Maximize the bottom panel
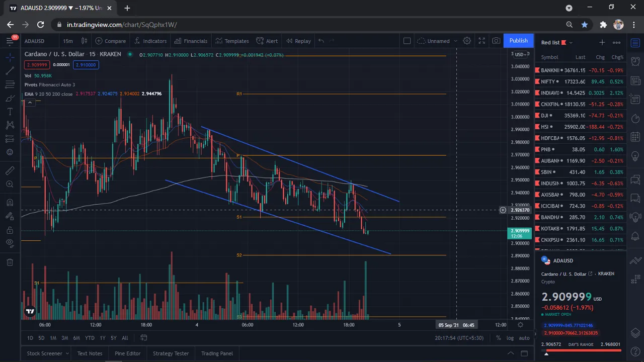The height and width of the screenshot is (362, 644). tap(524, 353)
